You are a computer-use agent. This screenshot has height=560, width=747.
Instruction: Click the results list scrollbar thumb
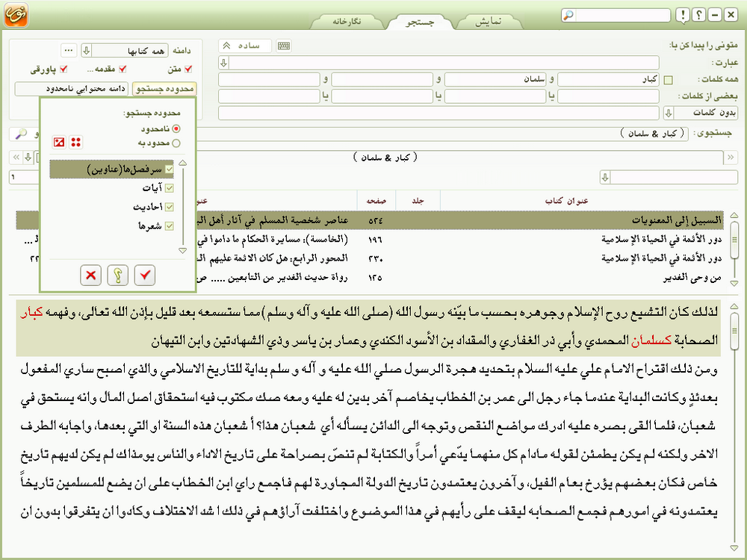pos(734,238)
